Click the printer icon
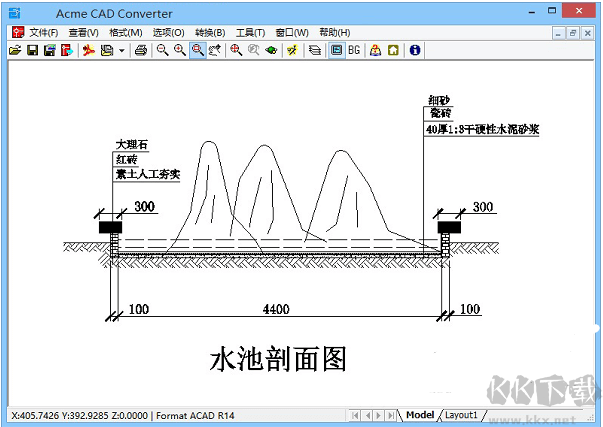Viewport: 603px width, 427px height. (x=141, y=50)
